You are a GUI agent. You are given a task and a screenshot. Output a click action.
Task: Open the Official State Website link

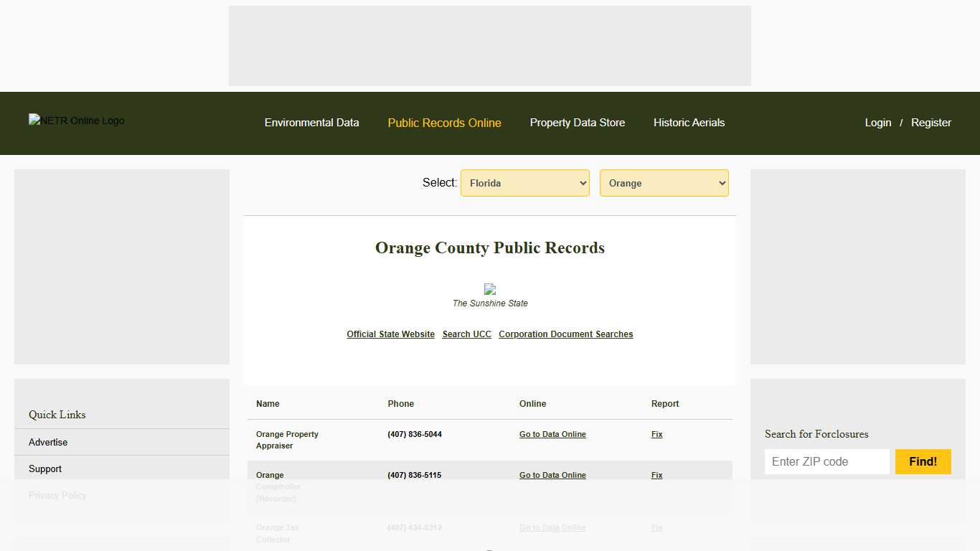pyautogui.click(x=390, y=334)
